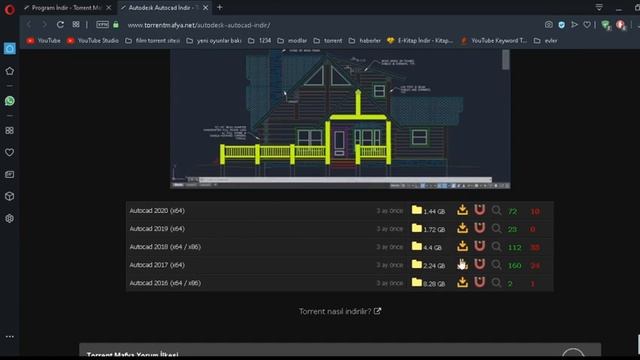Reload the page with the refresh icon
The width and height of the screenshot is (640, 360).
pyautogui.click(x=60, y=25)
